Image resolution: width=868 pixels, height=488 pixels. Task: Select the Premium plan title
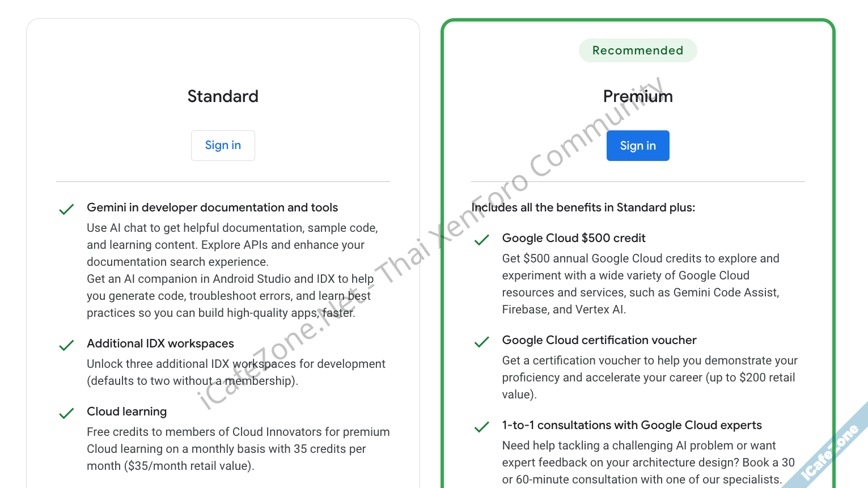638,96
